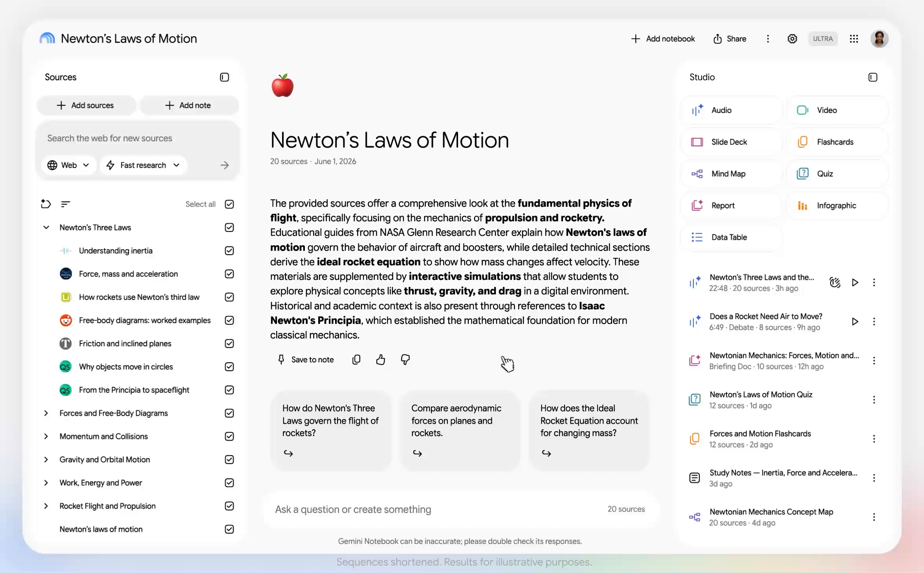Uncheck Force, mass and acceleration source
924x573 pixels.
(229, 274)
